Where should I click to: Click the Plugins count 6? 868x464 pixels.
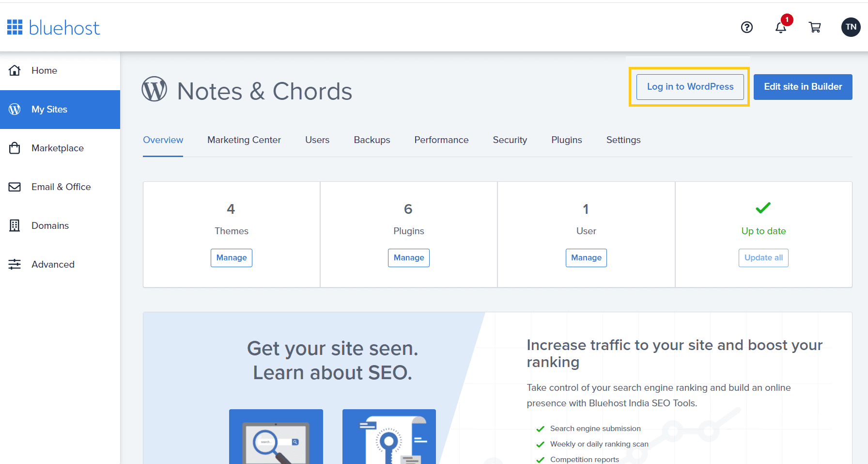[408, 209]
